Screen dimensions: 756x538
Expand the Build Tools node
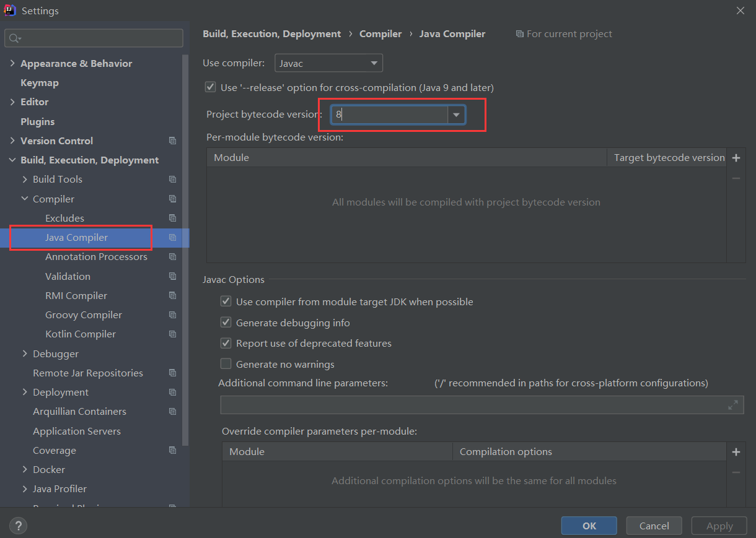[25, 180]
